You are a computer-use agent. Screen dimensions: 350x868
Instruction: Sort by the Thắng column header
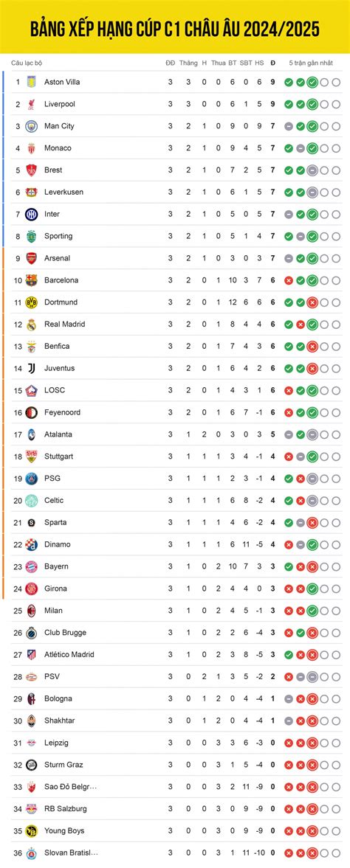point(188,63)
